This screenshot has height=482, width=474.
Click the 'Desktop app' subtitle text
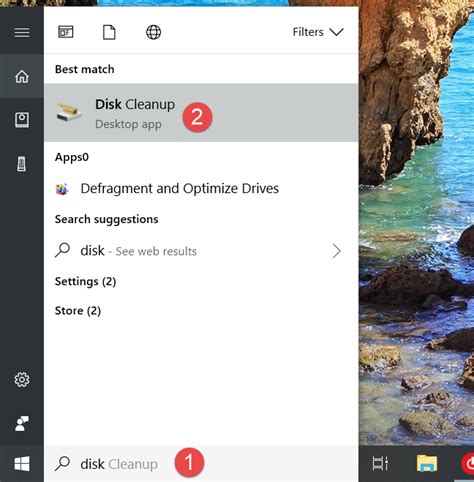pos(128,124)
